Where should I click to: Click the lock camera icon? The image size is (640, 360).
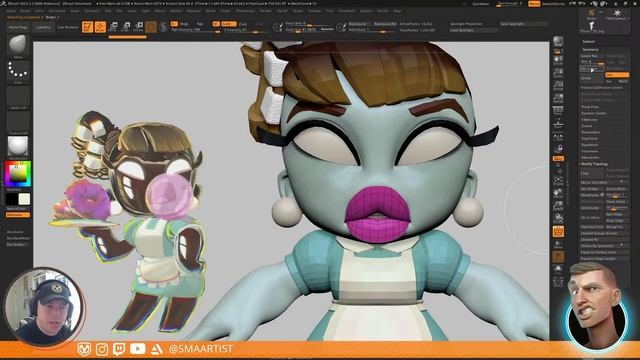(x=558, y=149)
